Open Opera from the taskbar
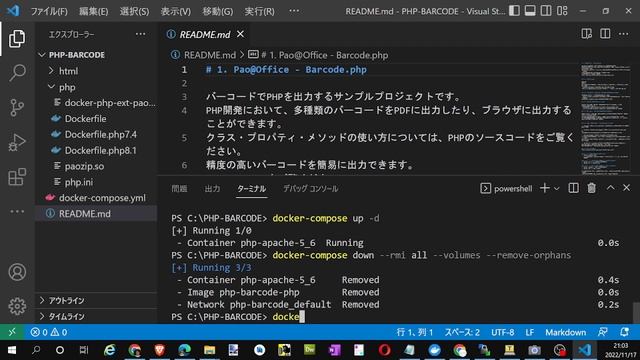640x360 pixels. click(x=384, y=350)
